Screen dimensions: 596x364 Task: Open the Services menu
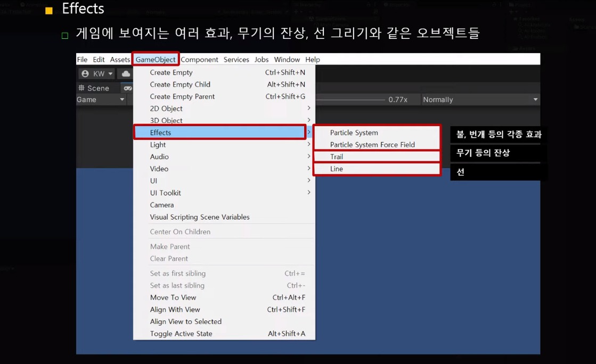click(x=236, y=60)
